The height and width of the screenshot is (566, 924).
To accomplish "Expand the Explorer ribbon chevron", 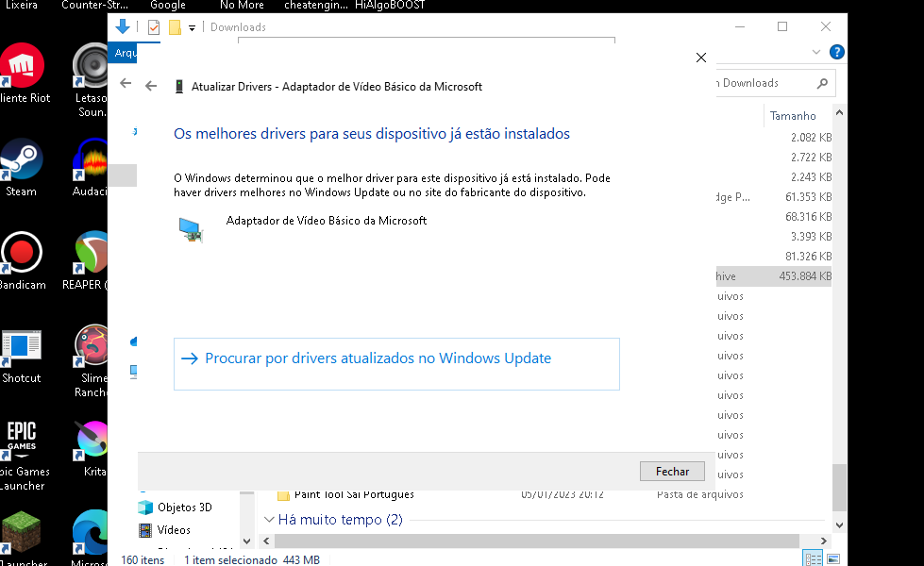I will (x=816, y=52).
